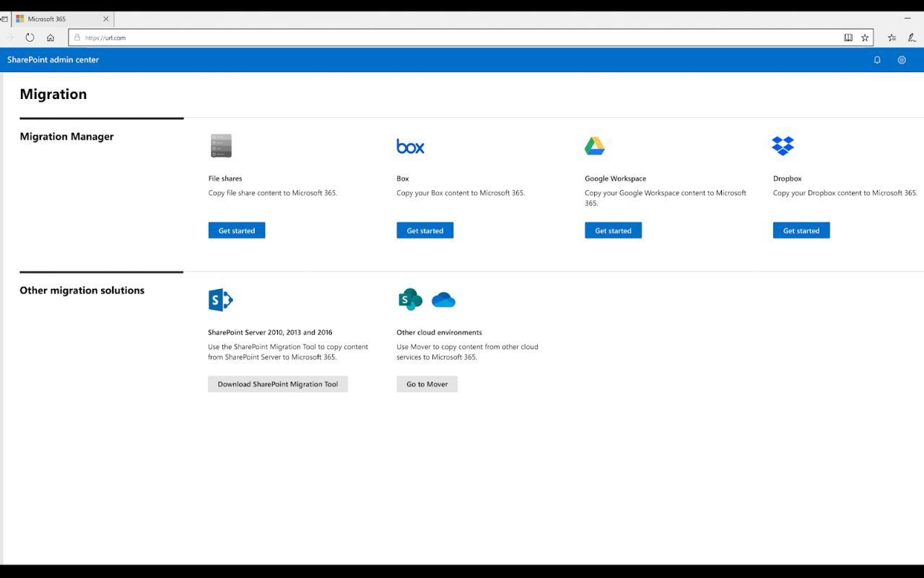This screenshot has height=578, width=924.
Task: Click the add notes pen icon
Action: click(912, 38)
